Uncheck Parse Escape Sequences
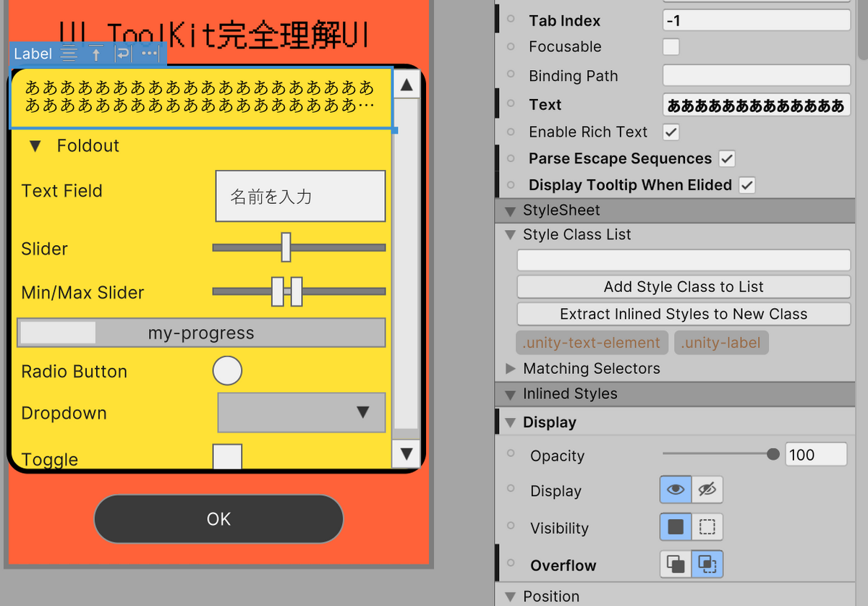 click(727, 158)
